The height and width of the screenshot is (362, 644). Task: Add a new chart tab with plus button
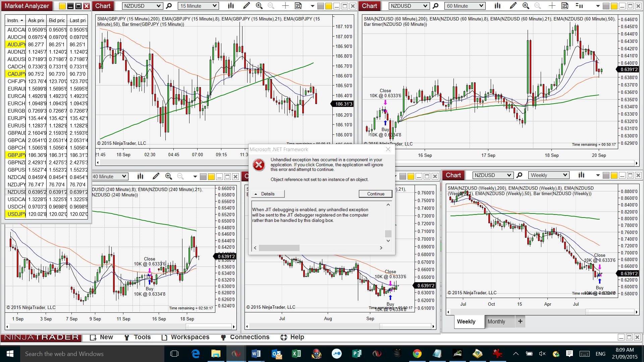point(520,321)
